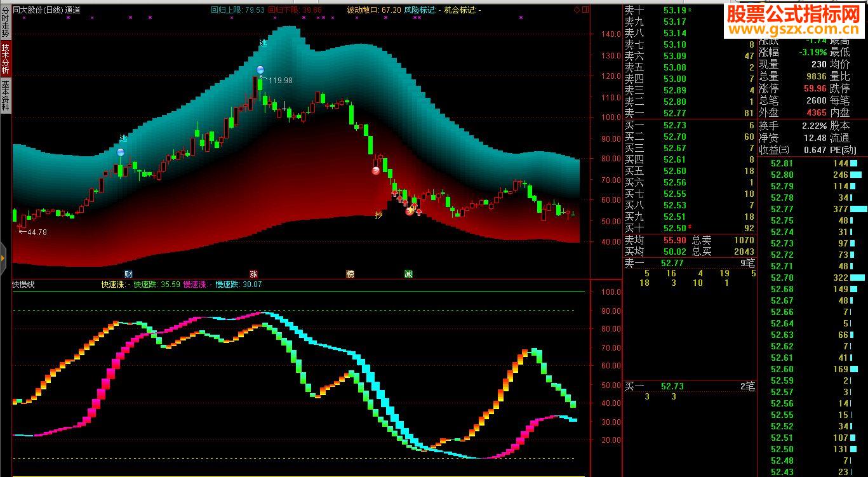Click the 抄 signal label on the chart
Viewport: 868px width, 477px height.
coord(379,215)
